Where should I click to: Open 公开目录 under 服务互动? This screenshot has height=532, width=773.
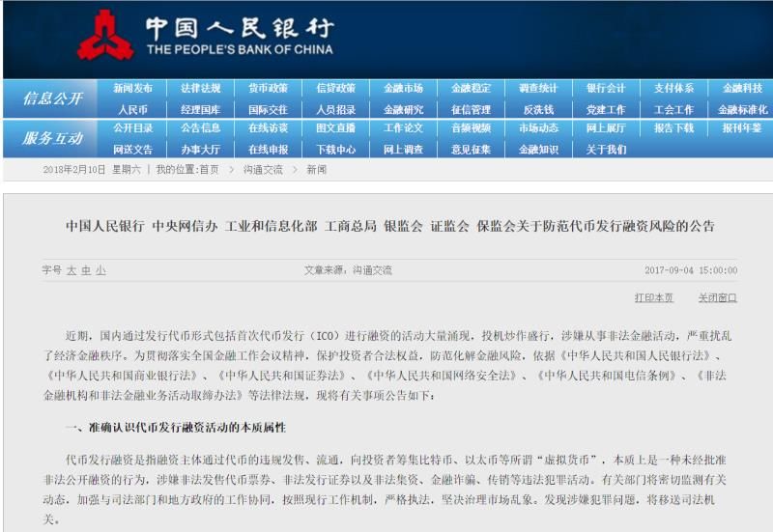[x=132, y=128]
